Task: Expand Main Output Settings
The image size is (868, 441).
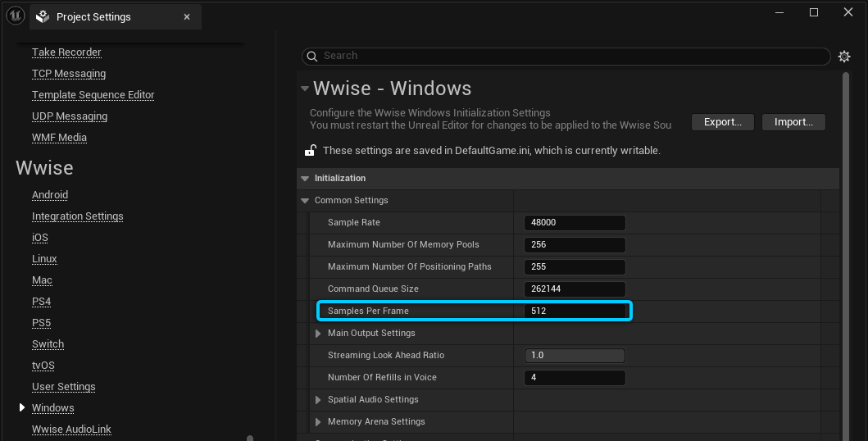Action: tap(319, 334)
